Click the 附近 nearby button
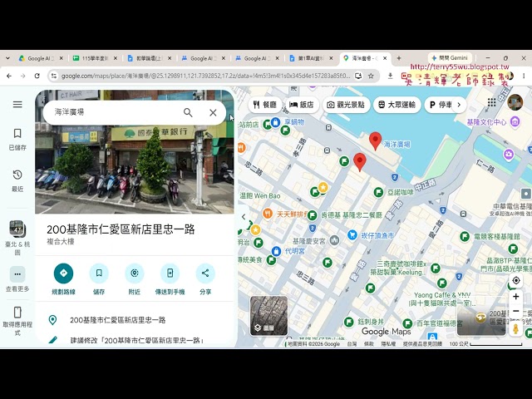This screenshot has height=399, width=532. click(135, 279)
